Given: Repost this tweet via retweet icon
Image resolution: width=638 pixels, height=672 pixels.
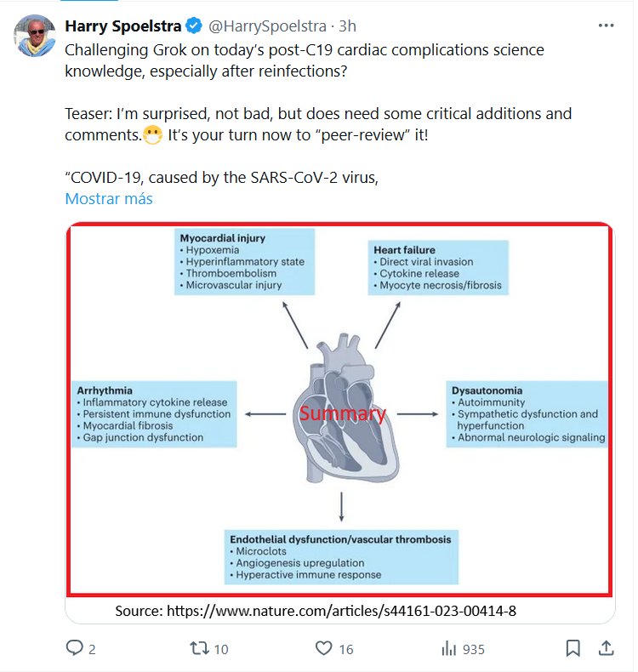Looking at the screenshot, I should tap(197, 648).
